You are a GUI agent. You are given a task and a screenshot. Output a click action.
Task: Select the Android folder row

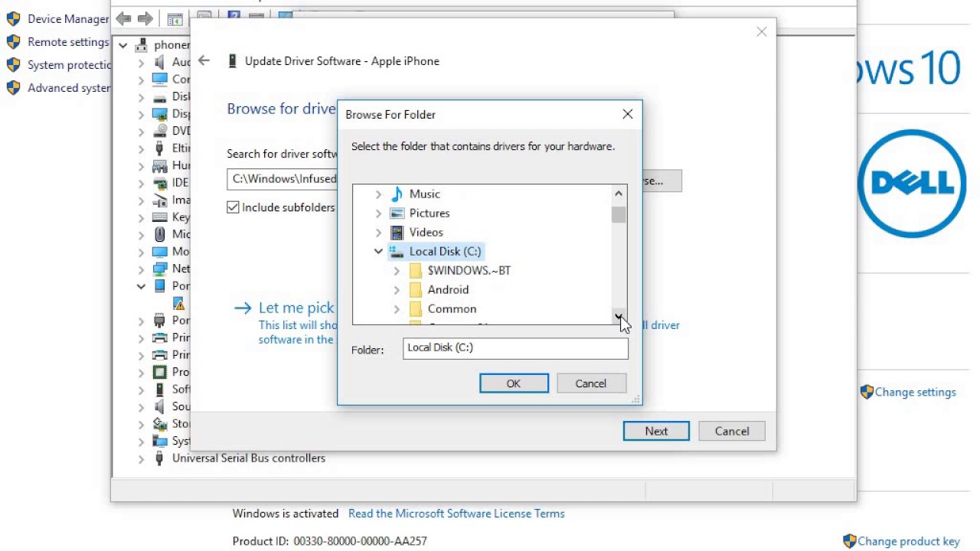[x=448, y=290]
